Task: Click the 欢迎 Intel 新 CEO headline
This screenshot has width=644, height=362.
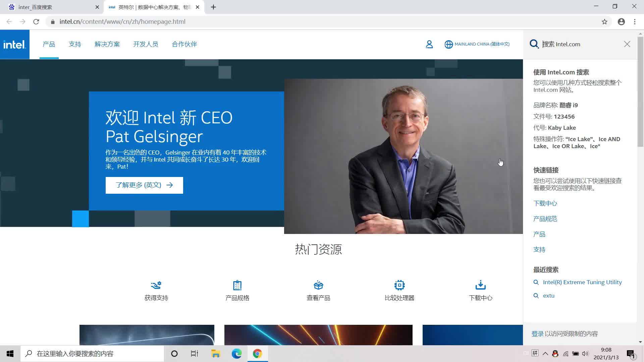Action: (169, 127)
